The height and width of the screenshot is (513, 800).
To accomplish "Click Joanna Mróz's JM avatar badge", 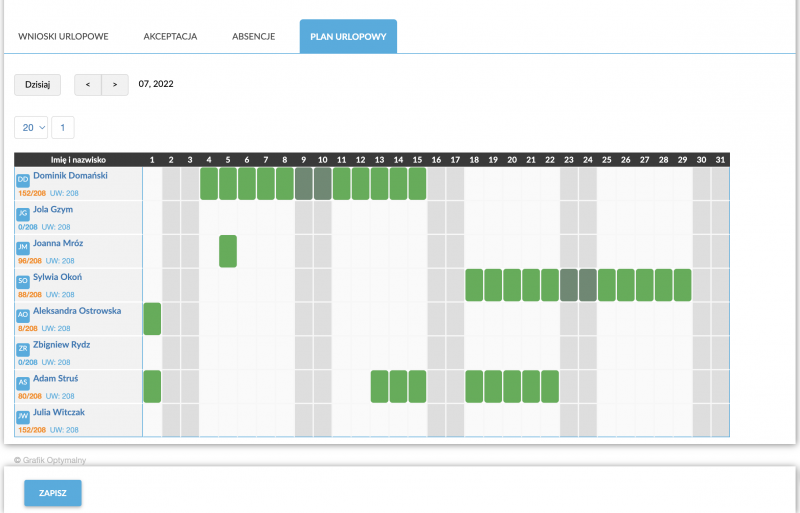I will [22, 247].
